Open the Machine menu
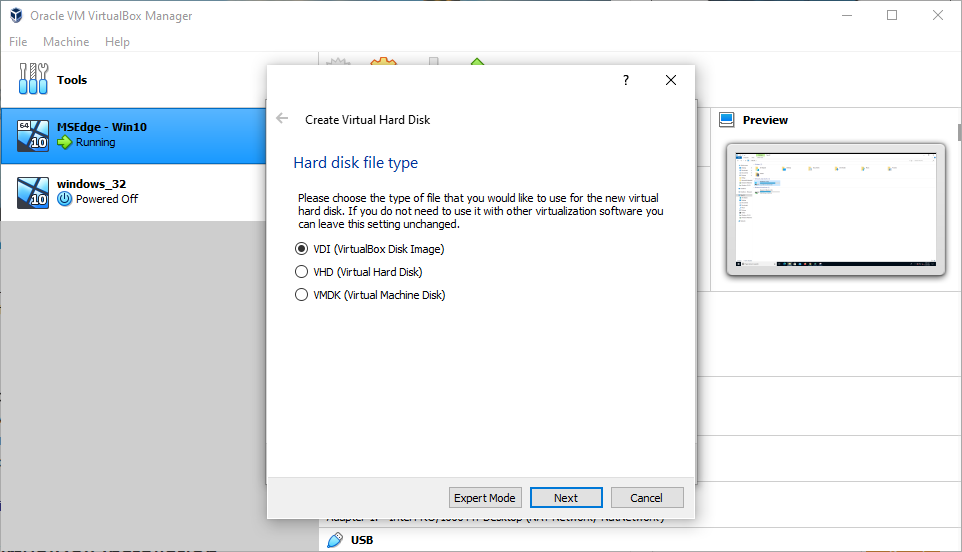Viewport: 962px width, 552px height. (x=66, y=42)
